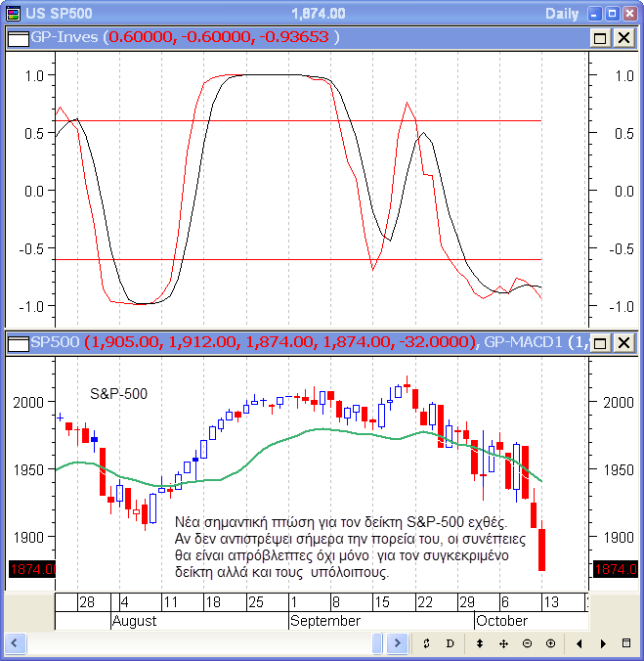This screenshot has width=644, height=661.
Task: Click the vertical double-arrow scale icon
Action: tap(480, 643)
